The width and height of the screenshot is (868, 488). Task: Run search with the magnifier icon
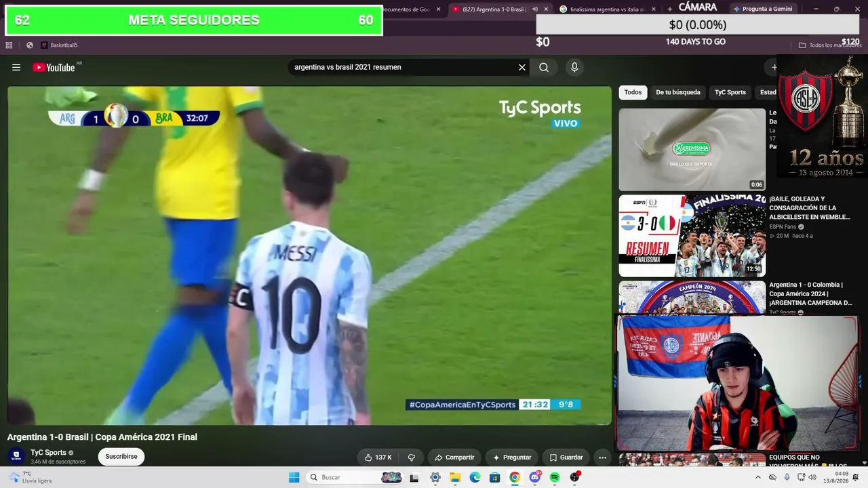coord(544,67)
